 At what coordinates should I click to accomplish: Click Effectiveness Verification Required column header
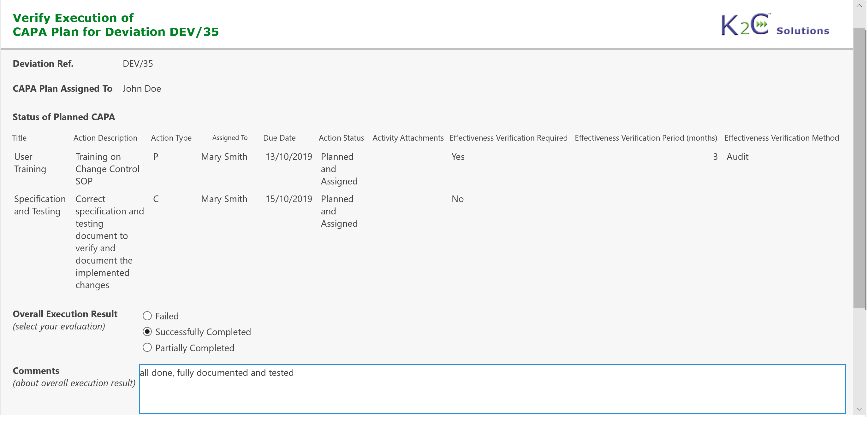click(508, 138)
